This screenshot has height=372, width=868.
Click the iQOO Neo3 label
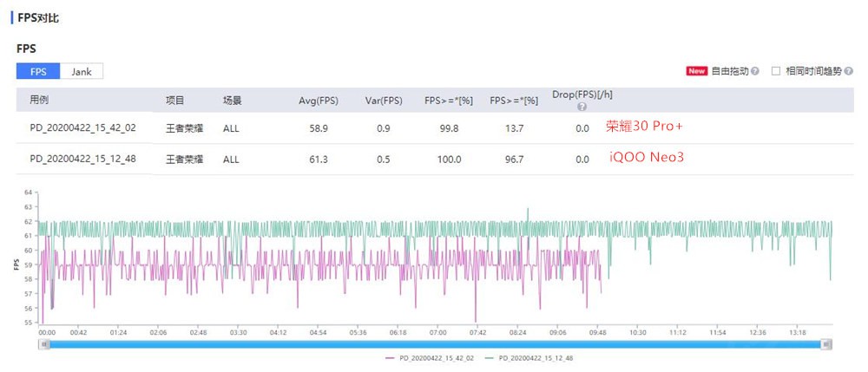pyautogui.click(x=647, y=158)
